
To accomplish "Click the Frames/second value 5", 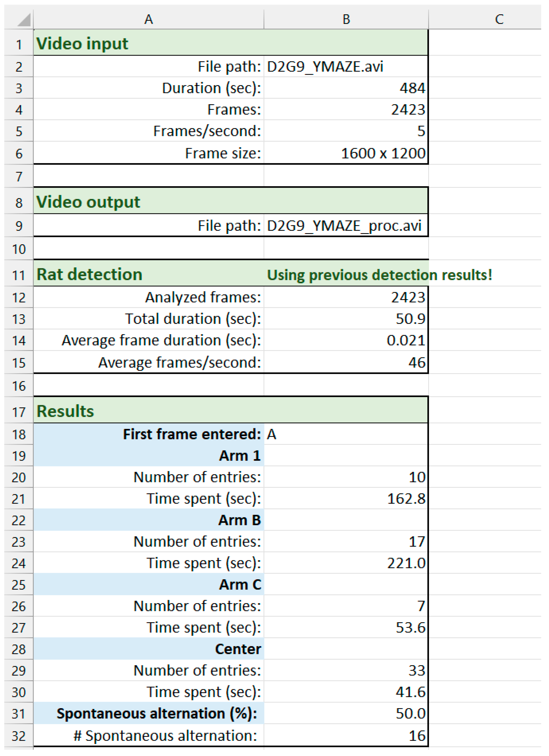I will click(x=346, y=131).
